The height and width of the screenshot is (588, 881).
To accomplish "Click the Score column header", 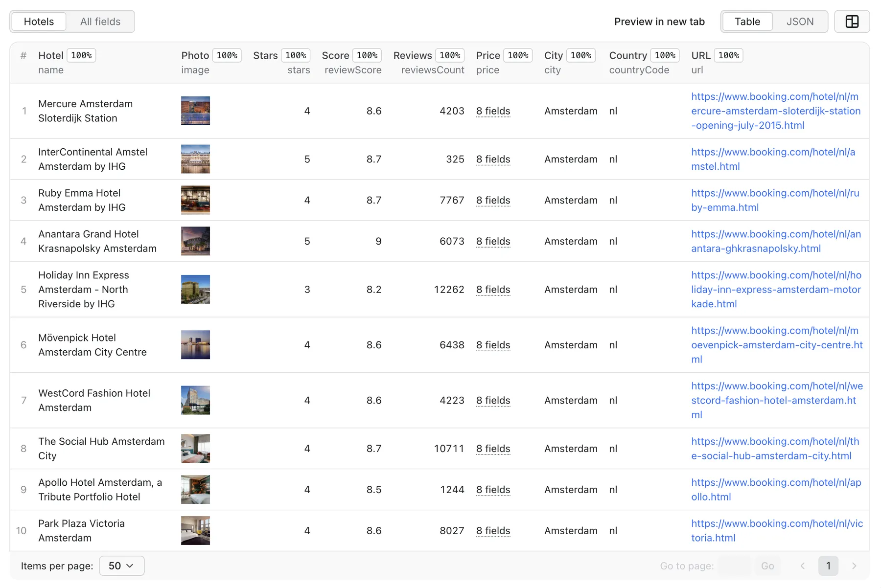I will tap(335, 55).
